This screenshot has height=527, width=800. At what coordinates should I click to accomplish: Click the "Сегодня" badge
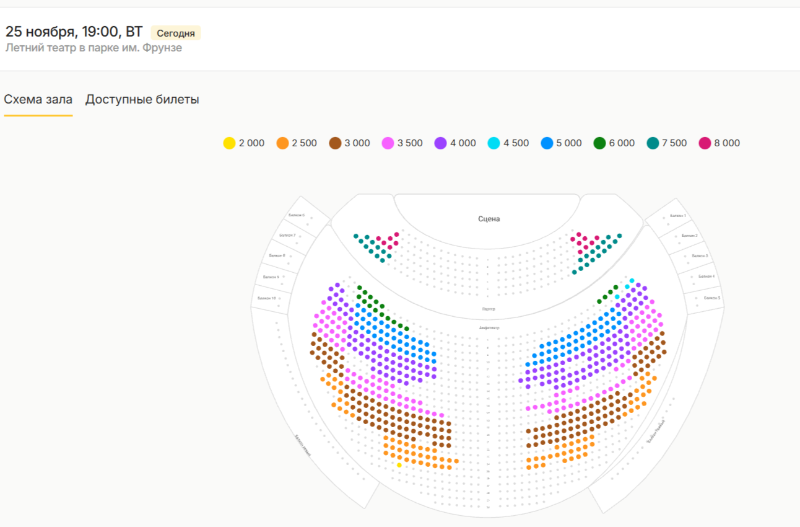[176, 33]
